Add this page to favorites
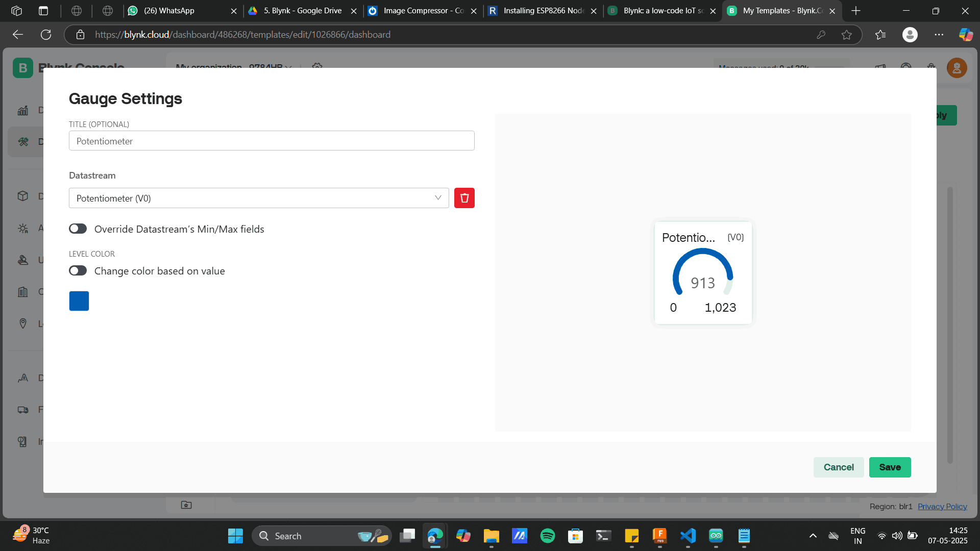The height and width of the screenshot is (551, 980). 847,35
